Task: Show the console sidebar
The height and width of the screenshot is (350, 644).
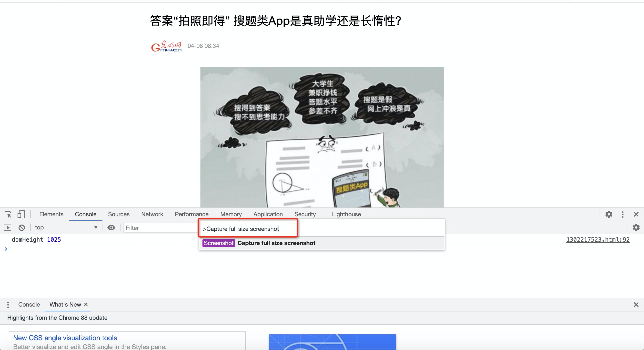Action: pyautogui.click(x=8, y=228)
